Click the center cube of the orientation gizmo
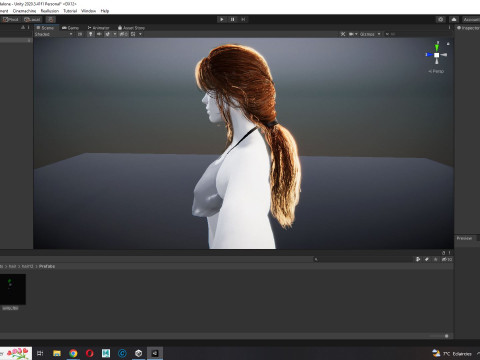 [437, 55]
